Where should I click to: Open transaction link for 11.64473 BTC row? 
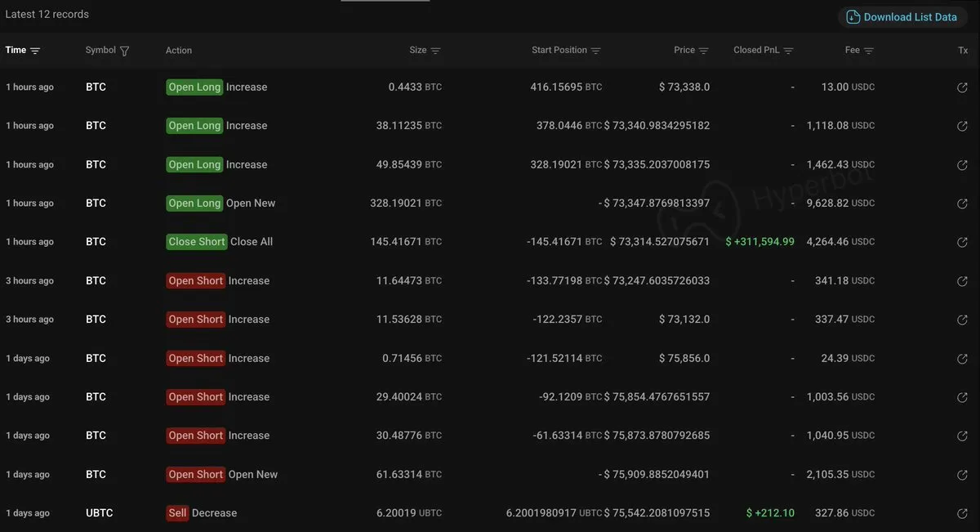(x=962, y=281)
